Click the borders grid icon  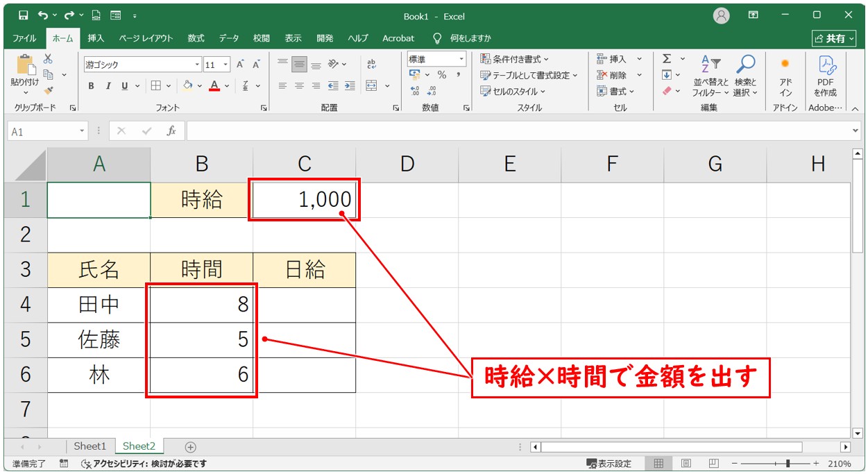click(x=156, y=86)
